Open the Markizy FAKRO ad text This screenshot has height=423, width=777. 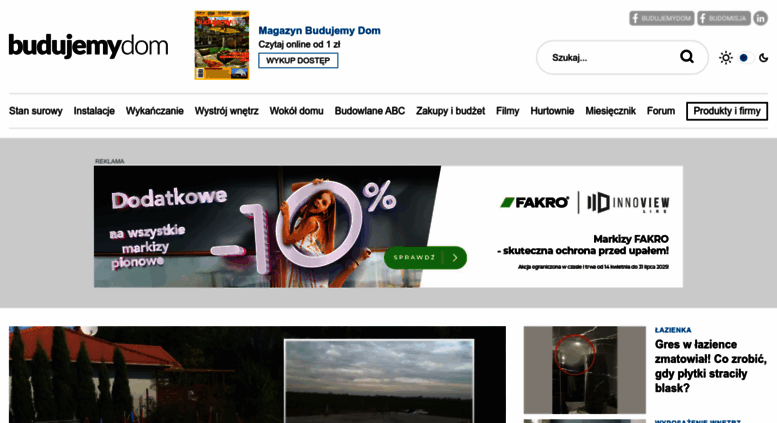[583, 245]
